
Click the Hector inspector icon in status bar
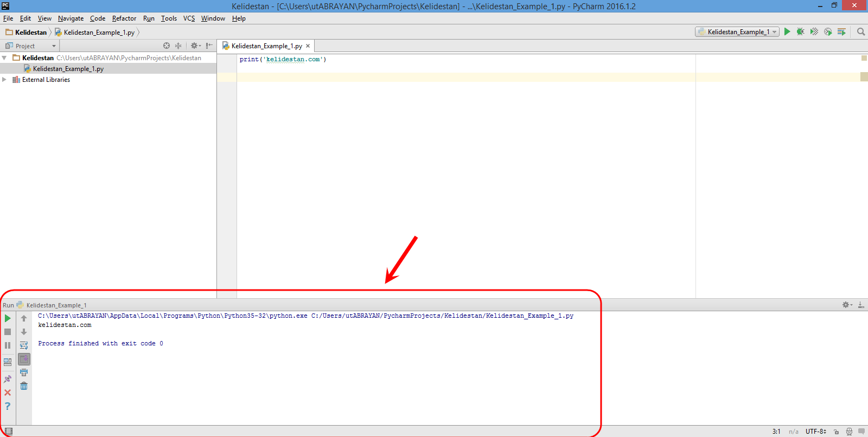(x=849, y=432)
